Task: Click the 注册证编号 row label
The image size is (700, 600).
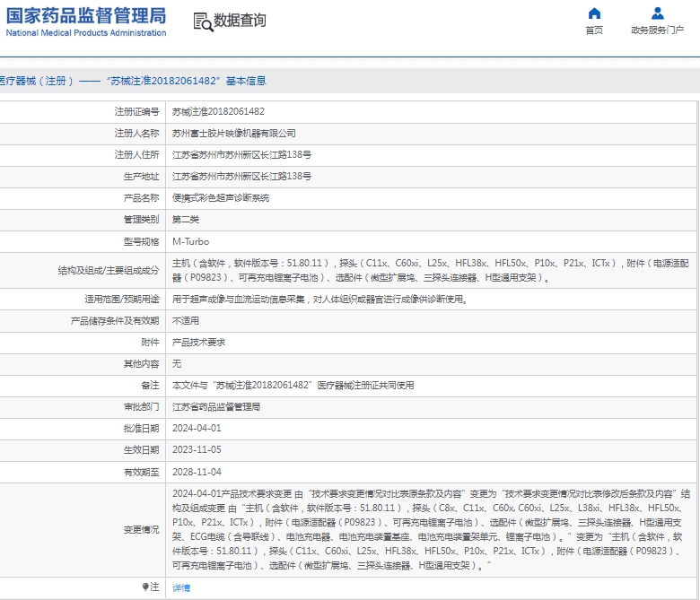Action: point(136,111)
